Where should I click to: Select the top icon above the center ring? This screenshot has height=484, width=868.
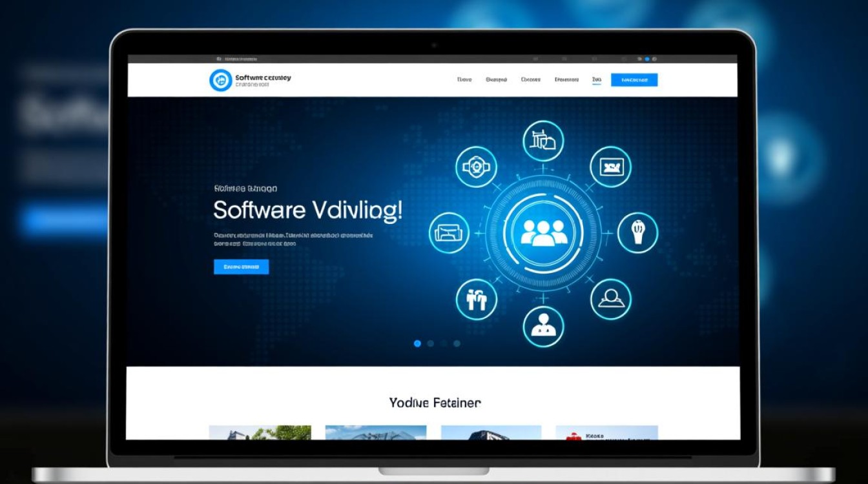pyautogui.click(x=542, y=140)
